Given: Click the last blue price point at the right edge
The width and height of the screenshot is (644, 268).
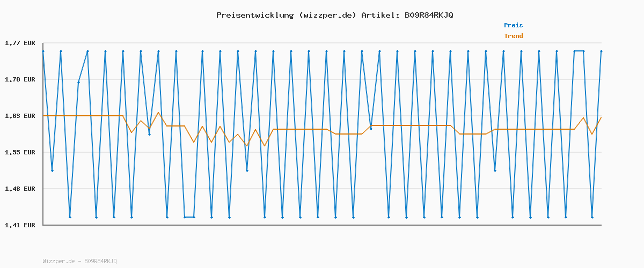Looking at the screenshot, I should [601, 51].
